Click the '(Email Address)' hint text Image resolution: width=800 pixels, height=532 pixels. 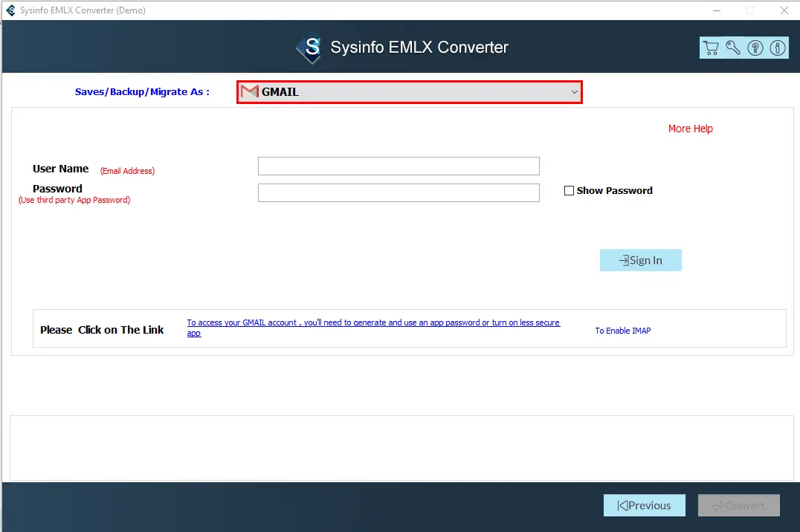[128, 171]
